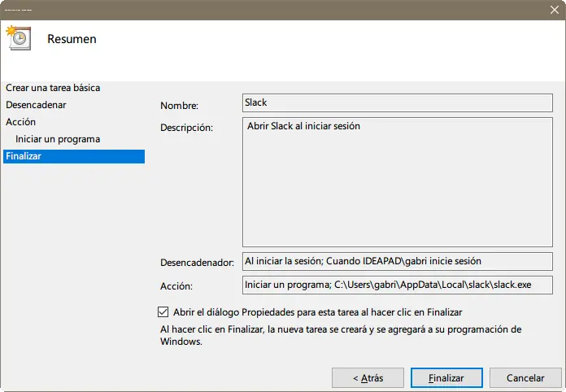Click the Descripción: label
This screenshot has width=566, height=392.
click(186, 128)
